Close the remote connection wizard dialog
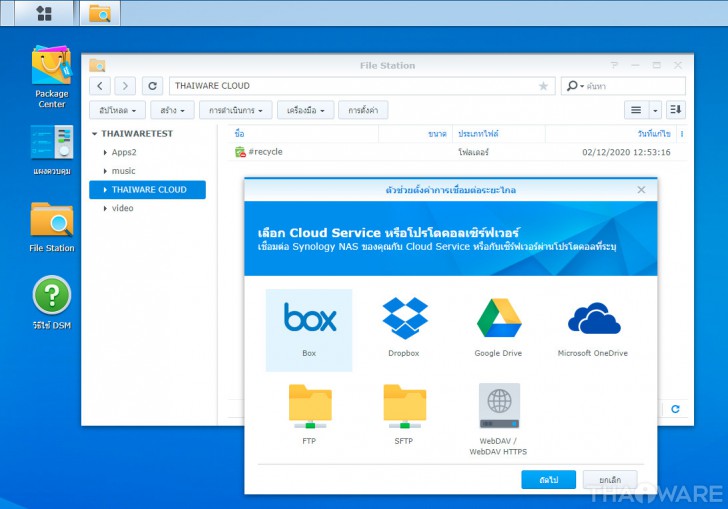The height and width of the screenshot is (509, 728). pyautogui.click(x=641, y=189)
